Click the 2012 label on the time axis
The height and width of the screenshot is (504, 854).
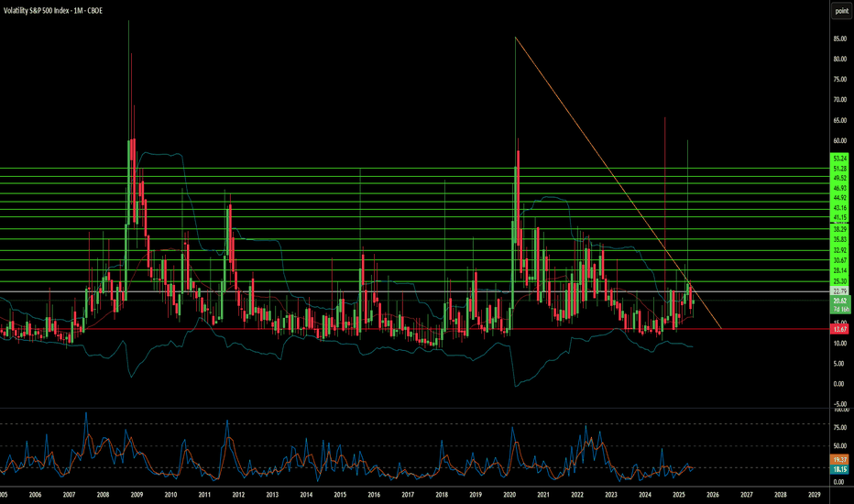point(238,495)
